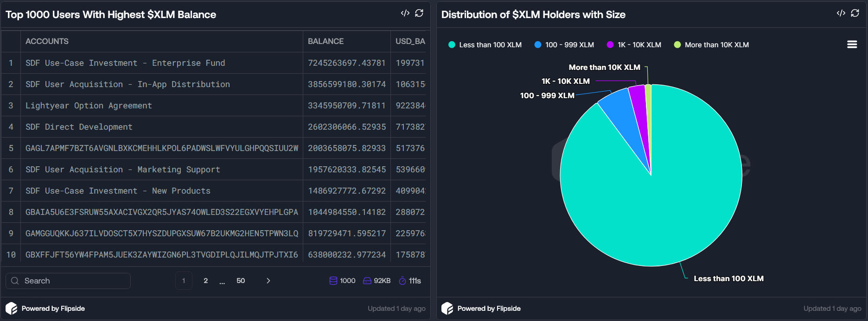The width and height of the screenshot is (868, 321).
Task: Go to next page using chevron arrow
Action: coord(268,281)
